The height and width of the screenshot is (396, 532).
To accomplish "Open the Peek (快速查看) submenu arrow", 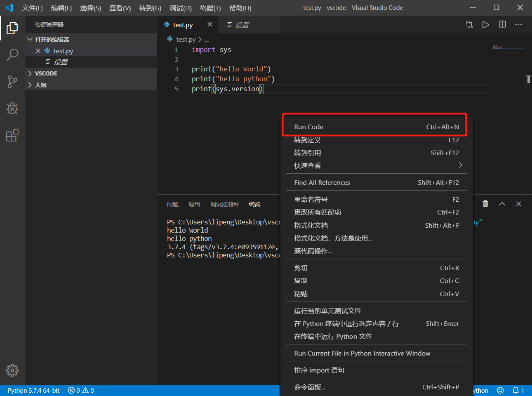I will point(460,165).
